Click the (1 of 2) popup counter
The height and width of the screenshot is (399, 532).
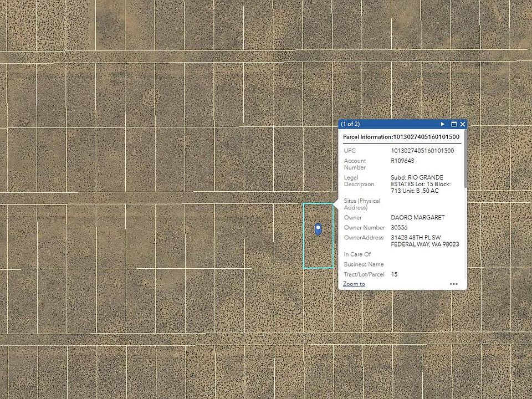click(350, 124)
